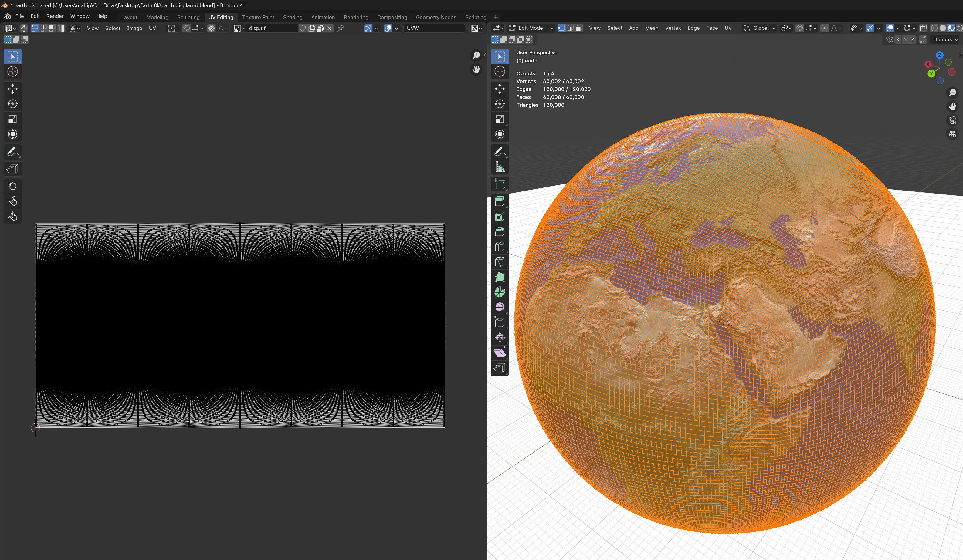Screen dimensions: 963x560
Task: Switch to the Shading workspace tab
Action: click(292, 17)
